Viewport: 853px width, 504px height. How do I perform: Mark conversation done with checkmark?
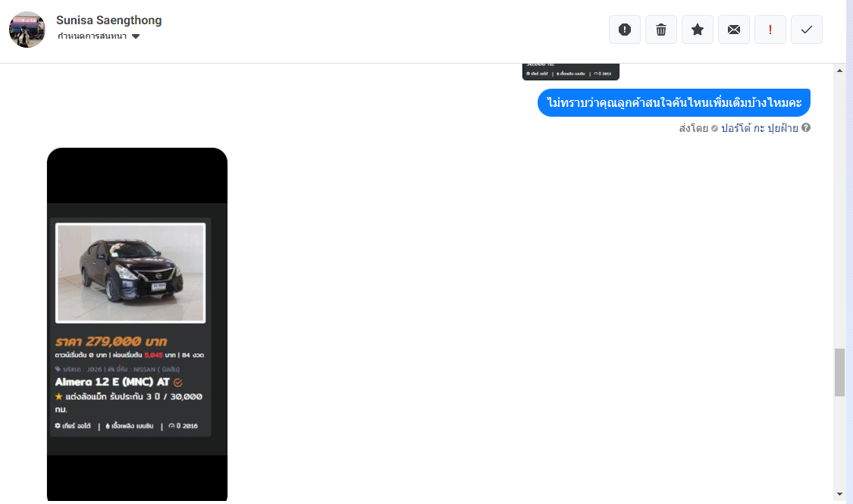(x=807, y=30)
